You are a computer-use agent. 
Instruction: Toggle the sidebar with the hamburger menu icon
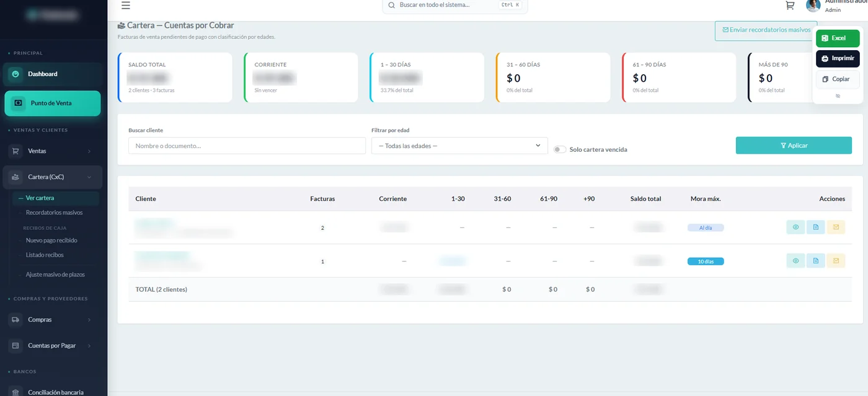coord(126,6)
